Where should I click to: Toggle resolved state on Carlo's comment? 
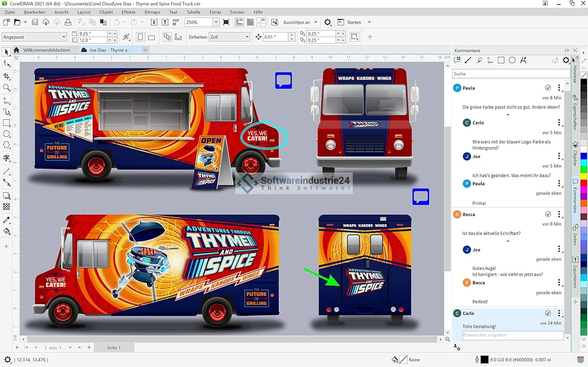[548, 313]
